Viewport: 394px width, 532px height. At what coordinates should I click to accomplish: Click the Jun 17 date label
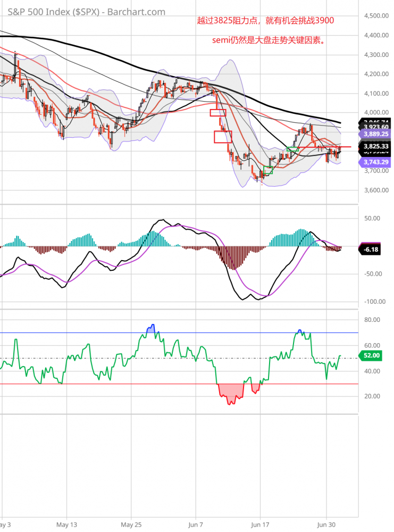[x=260, y=524]
